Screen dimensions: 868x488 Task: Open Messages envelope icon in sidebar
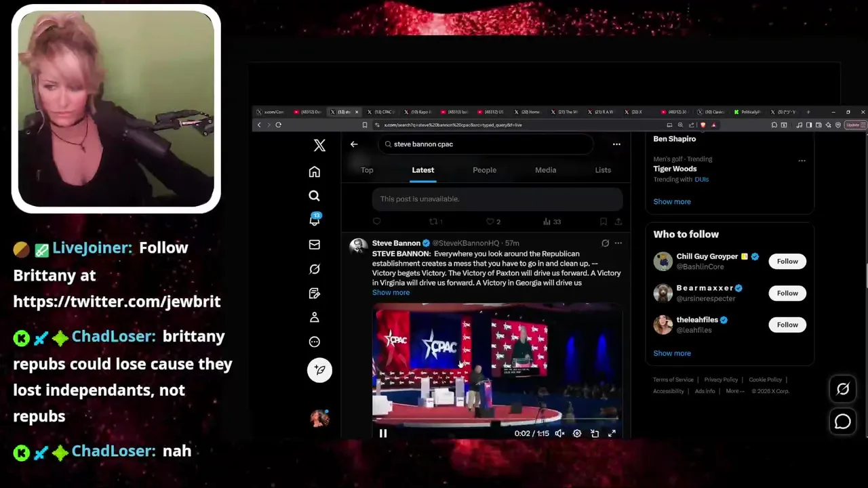[314, 245]
